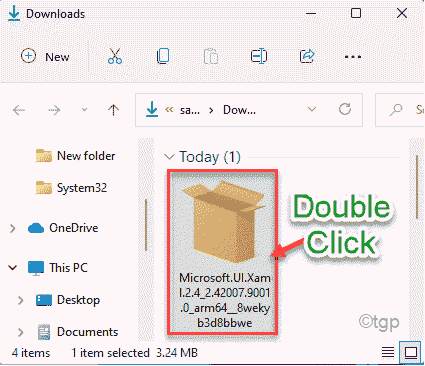Open the See more three-dots menu

(353, 57)
